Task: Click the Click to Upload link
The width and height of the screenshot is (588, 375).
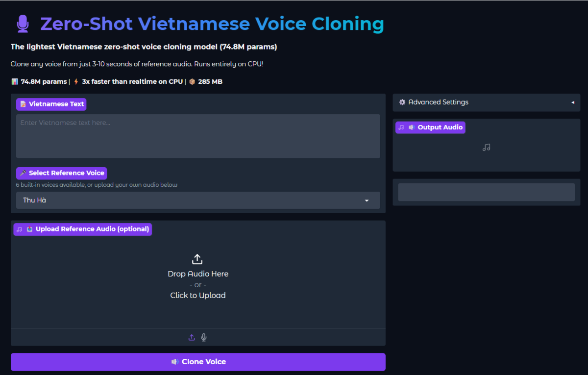Action: pos(197,295)
